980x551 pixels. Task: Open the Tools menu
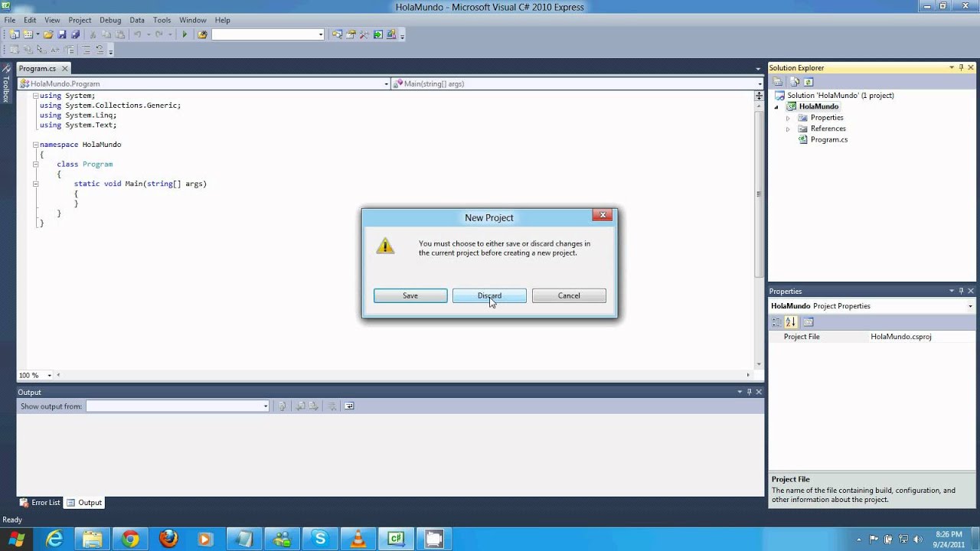[162, 20]
